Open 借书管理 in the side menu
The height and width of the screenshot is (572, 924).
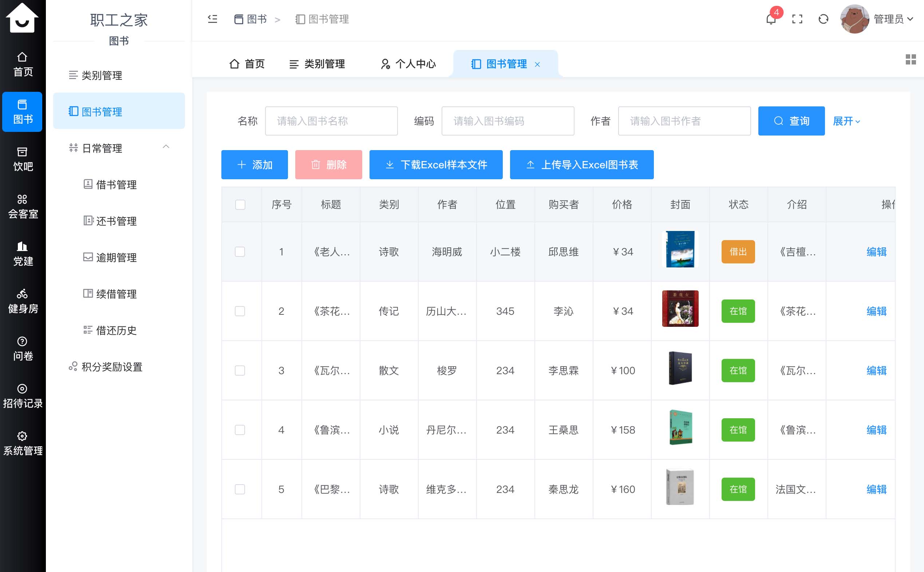[x=119, y=185]
